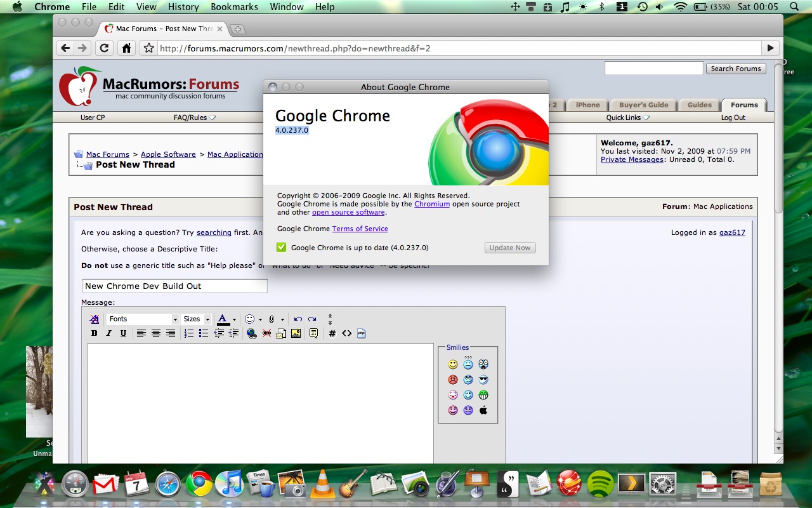This screenshot has width=812, height=508.
Task: Increase indent of message text
Action: (233, 333)
